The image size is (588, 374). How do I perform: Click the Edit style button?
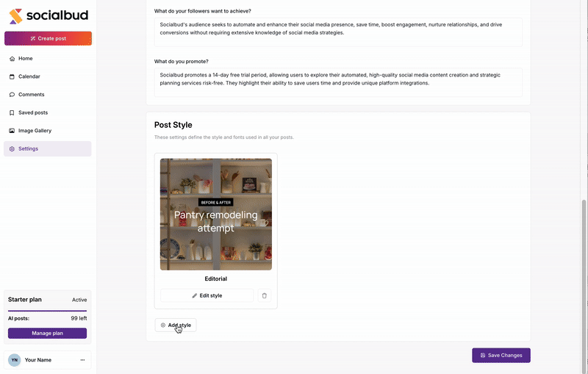click(207, 295)
